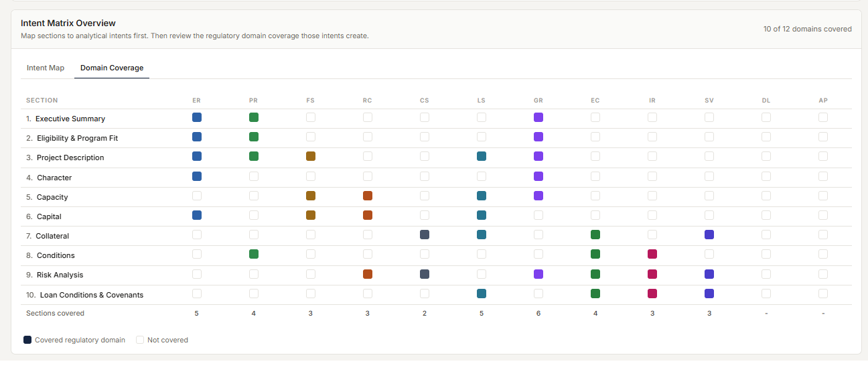Click the blue ER cell for Executive Summary
Viewport: 868px width, 386px height.
197,117
